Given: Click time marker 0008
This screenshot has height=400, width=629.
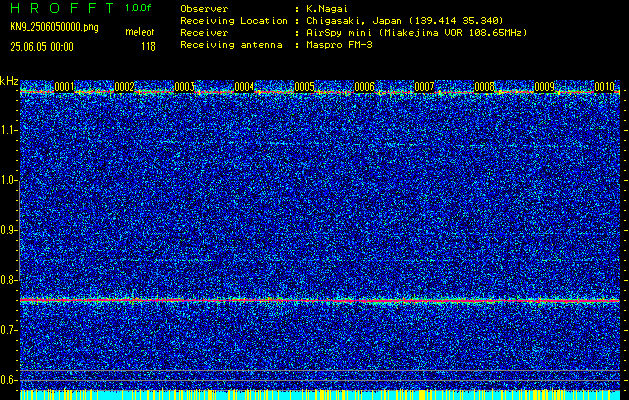Looking at the screenshot, I should tap(484, 87).
